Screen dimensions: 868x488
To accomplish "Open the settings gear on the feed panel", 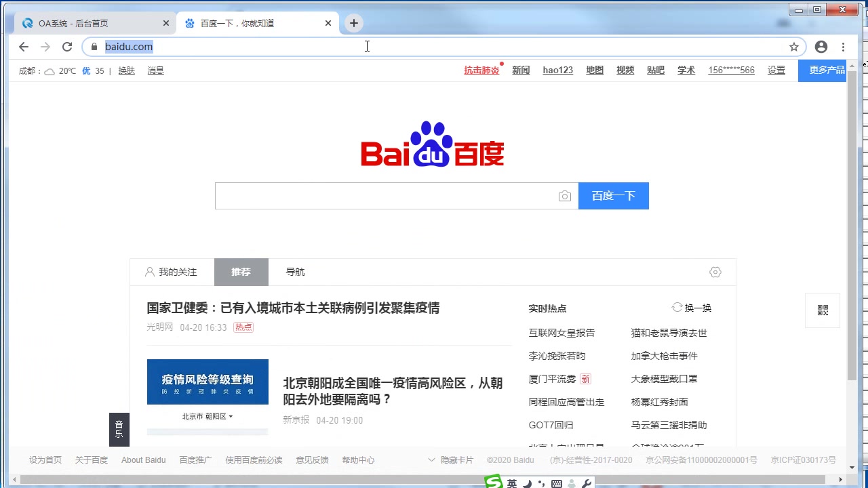I will pos(715,272).
